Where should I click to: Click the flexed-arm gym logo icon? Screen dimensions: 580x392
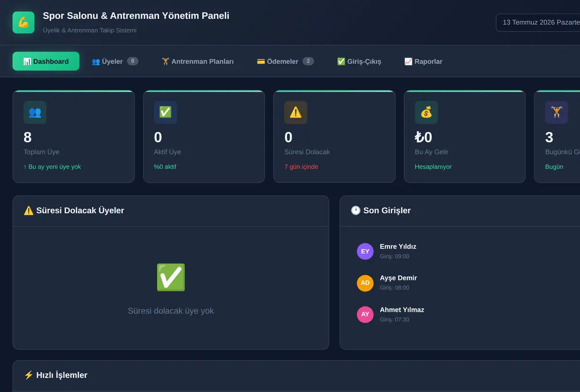coord(23,22)
